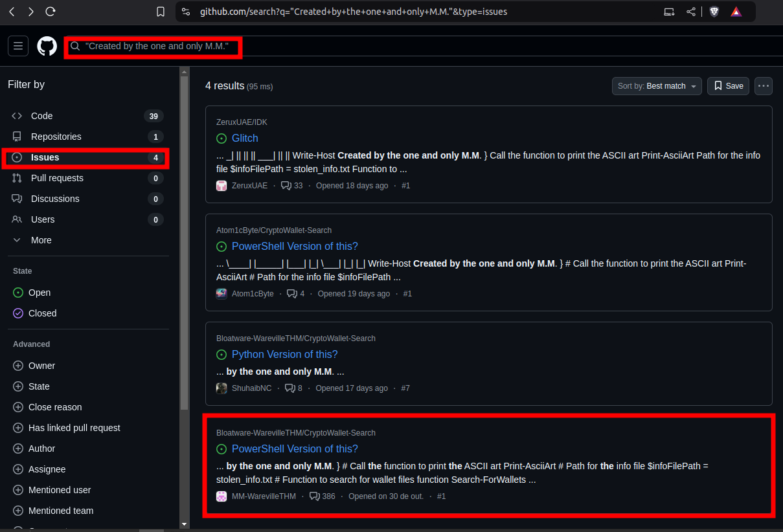View the 386 comments on the issue

pyautogui.click(x=323, y=496)
